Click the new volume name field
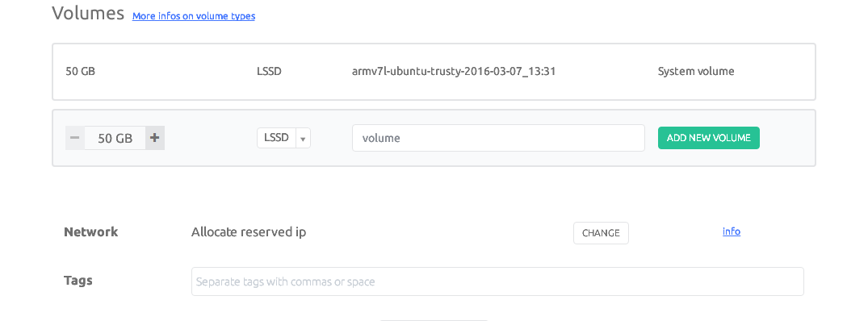The height and width of the screenshot is (321, 868). (x=498, y=138)
